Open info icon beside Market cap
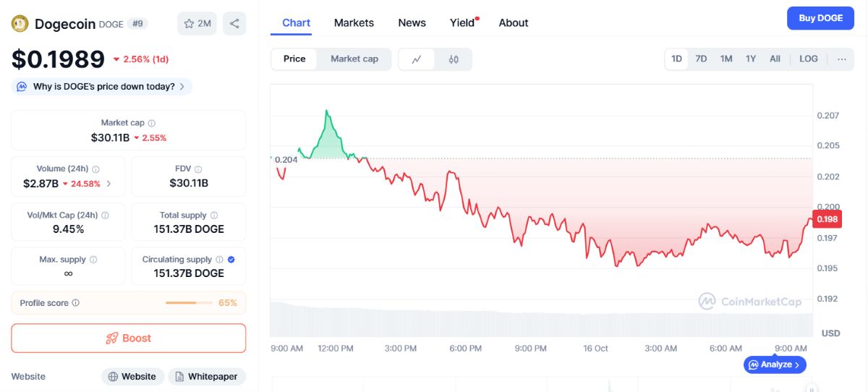 (x=151, y=124)
